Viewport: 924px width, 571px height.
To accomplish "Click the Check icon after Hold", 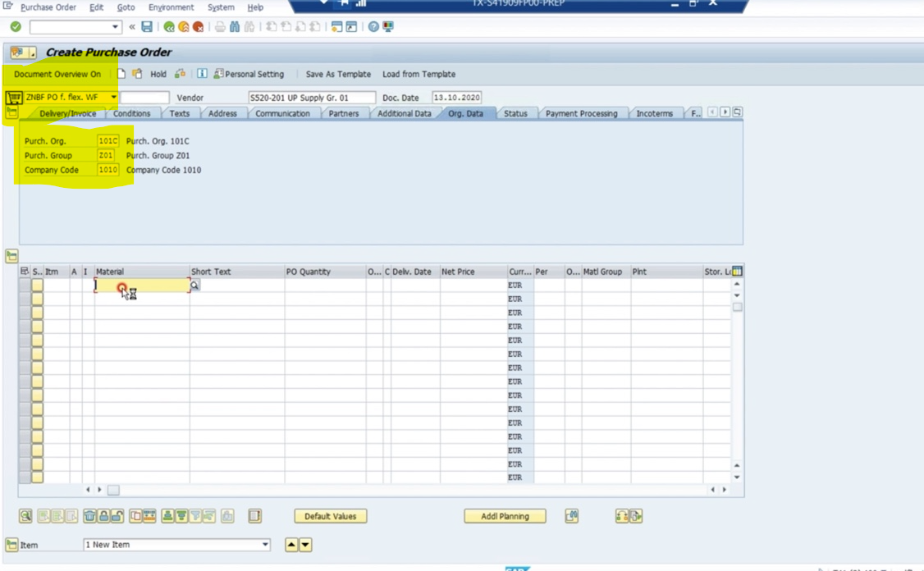I will pos(180,74).
